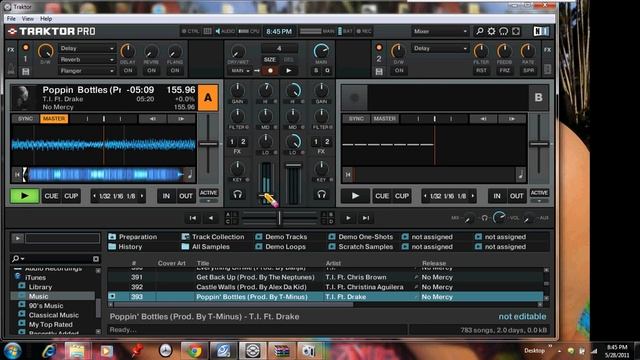Skip to track start on Deck A stripe
The image size is (640, 360).
pyautogui.click(x=17, y=175)
